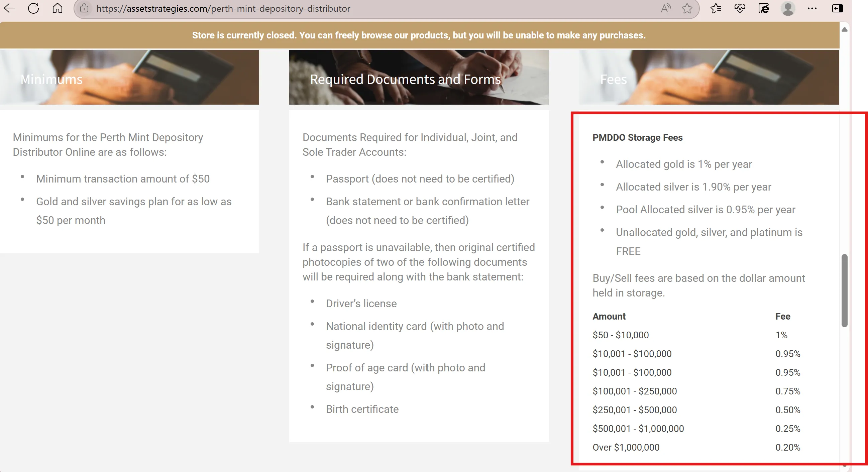Click the '$500,001 - $1,000,000' amount cell
Viewport: 868px width, 472px height.
click(638, 429)
